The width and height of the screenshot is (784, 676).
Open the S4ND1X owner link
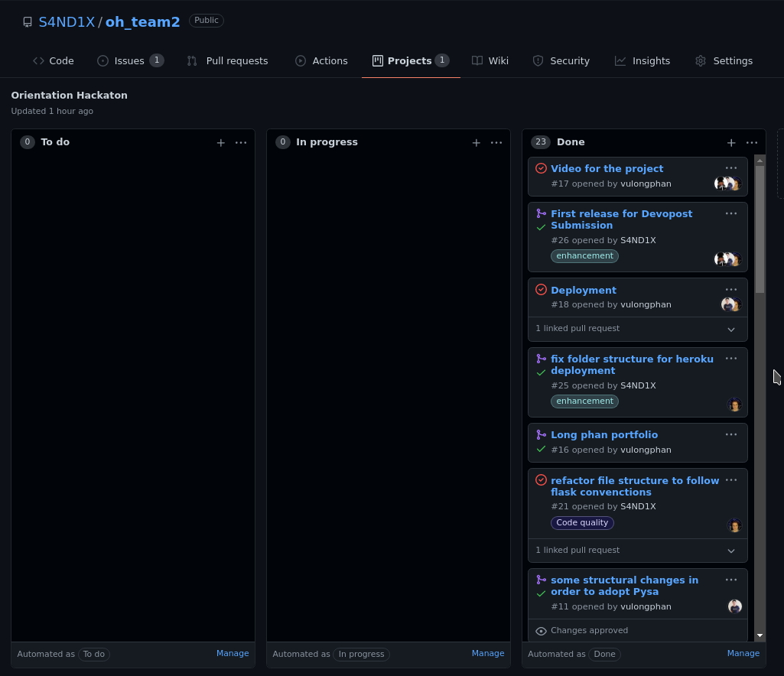click(x=67, y=22)
